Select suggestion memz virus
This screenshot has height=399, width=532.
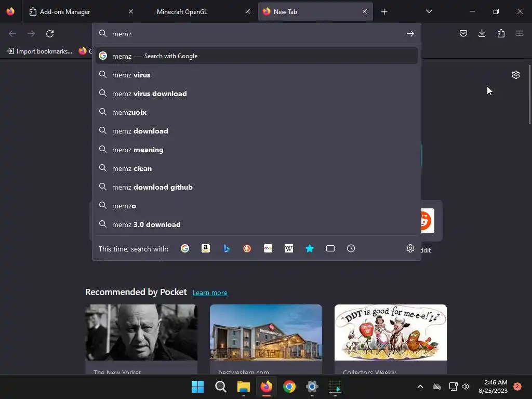click(257, 75)
